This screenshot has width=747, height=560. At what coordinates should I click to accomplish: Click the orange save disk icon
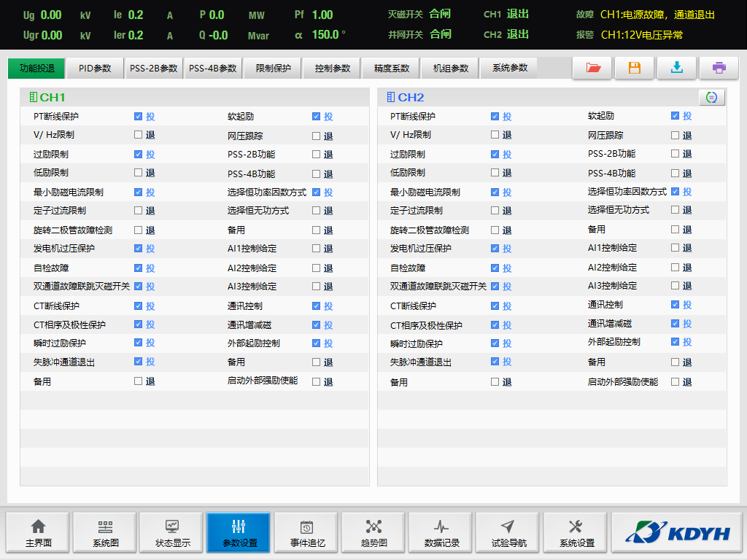[634, 68]
